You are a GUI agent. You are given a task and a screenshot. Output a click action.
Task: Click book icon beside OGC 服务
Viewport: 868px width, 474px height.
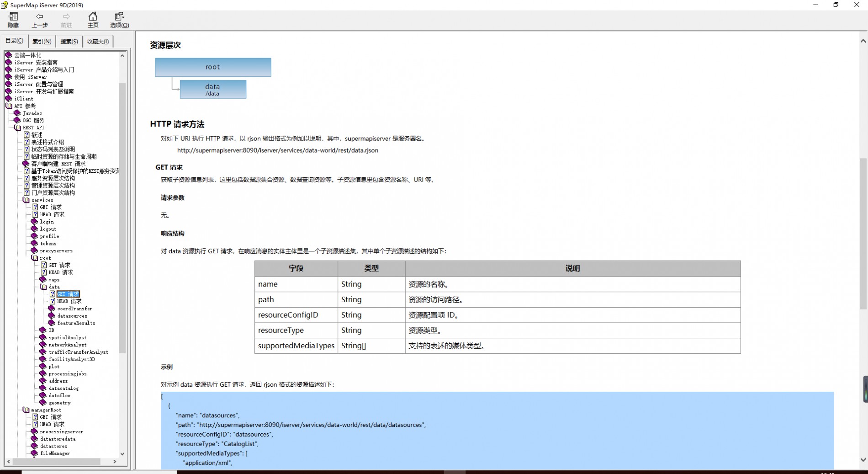tap(17, 121)
